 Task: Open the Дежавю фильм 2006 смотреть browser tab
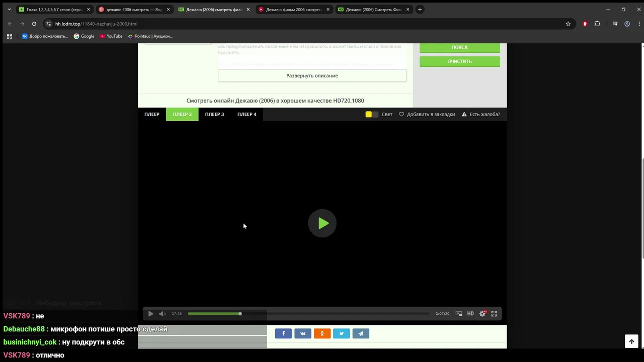click(294, 10)
